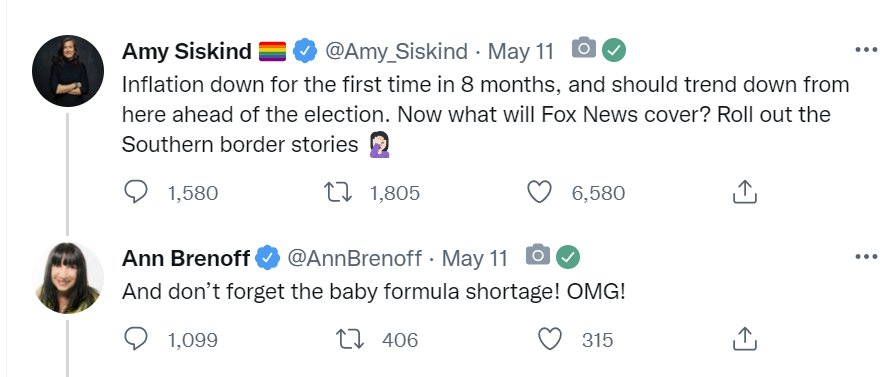Screen dimensions: 889x377
Task: Like Amy Siskind's tweet
Action: pos(539,193)
